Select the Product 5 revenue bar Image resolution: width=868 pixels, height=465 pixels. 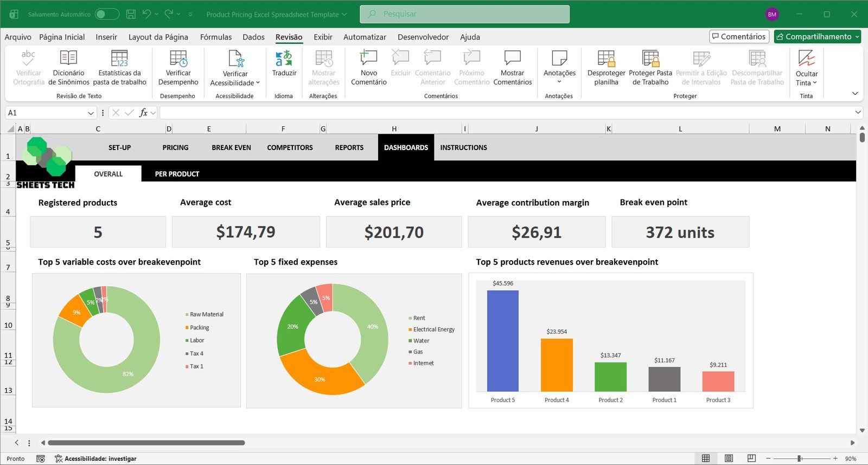(503, 341)
